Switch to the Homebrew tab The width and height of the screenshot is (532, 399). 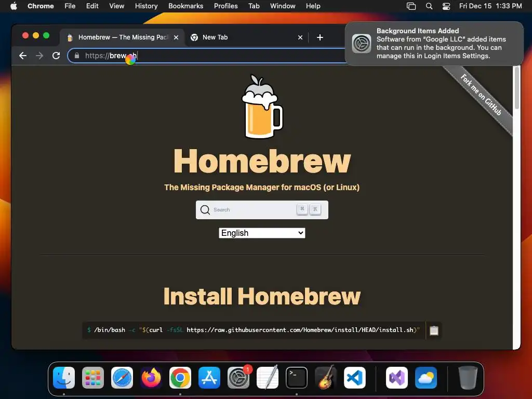122,37
